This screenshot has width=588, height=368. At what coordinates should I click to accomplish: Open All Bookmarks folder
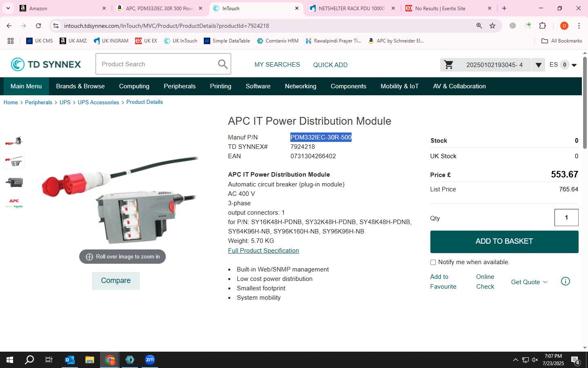click(561, 41)
